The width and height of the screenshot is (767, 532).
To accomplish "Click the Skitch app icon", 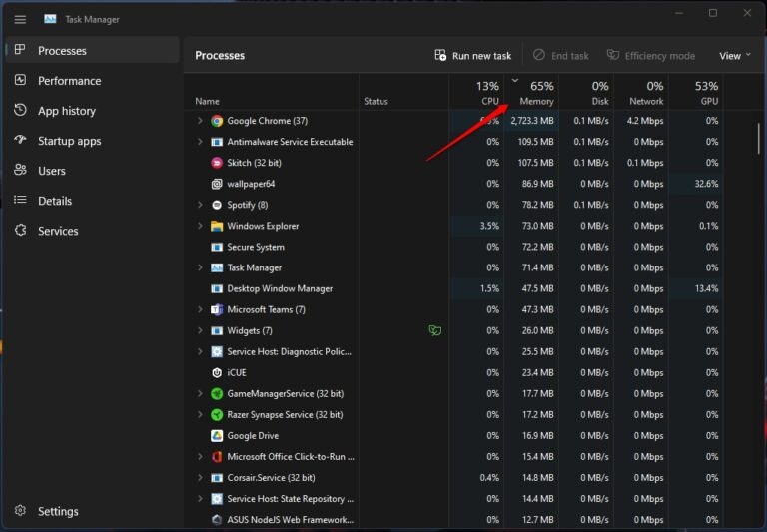I will (x=217, y=163).
